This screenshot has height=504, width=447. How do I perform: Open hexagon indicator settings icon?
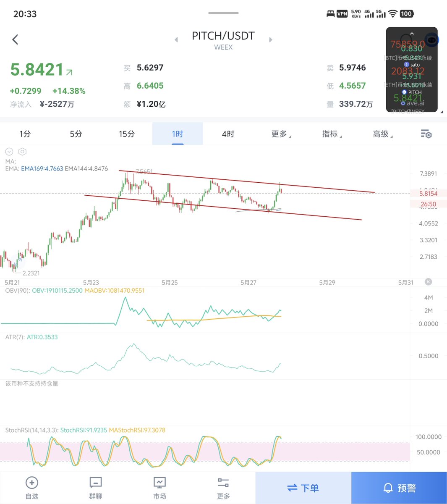[23, 152]
